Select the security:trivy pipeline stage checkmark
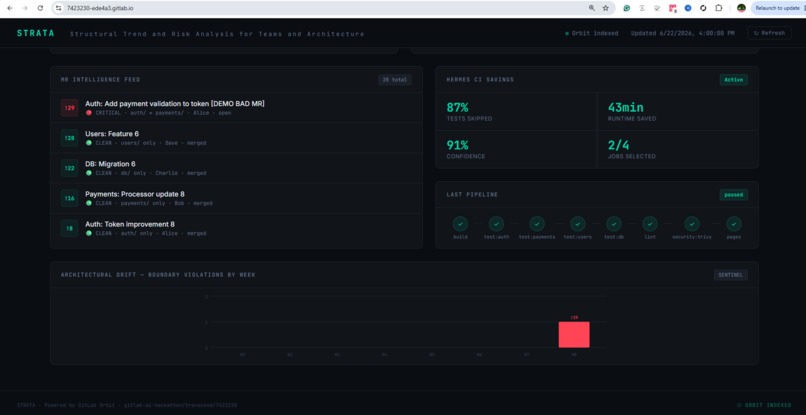The image size is (806, 415). click(x=692, y=224)
